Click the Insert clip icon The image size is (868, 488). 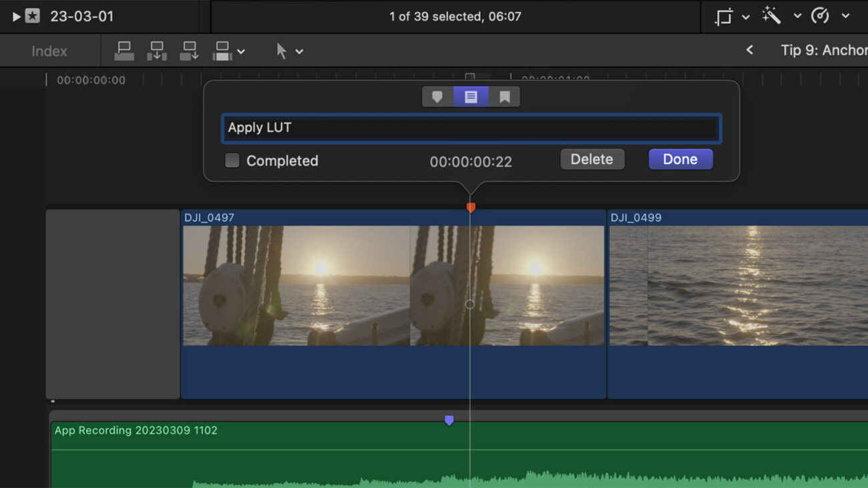[x=157, y=51]
